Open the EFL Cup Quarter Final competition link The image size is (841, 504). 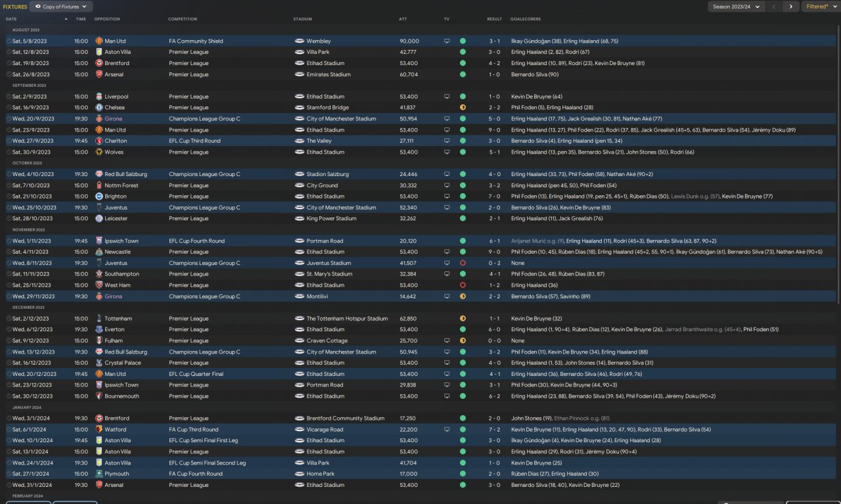coord(196,374)
